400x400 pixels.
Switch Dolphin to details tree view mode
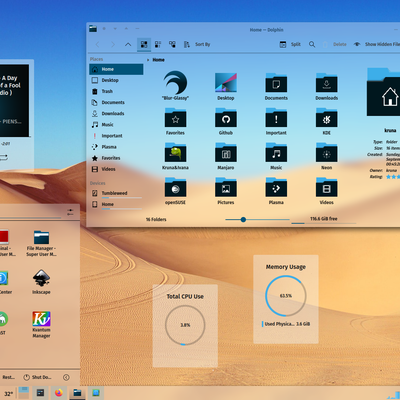click(172, 44)
